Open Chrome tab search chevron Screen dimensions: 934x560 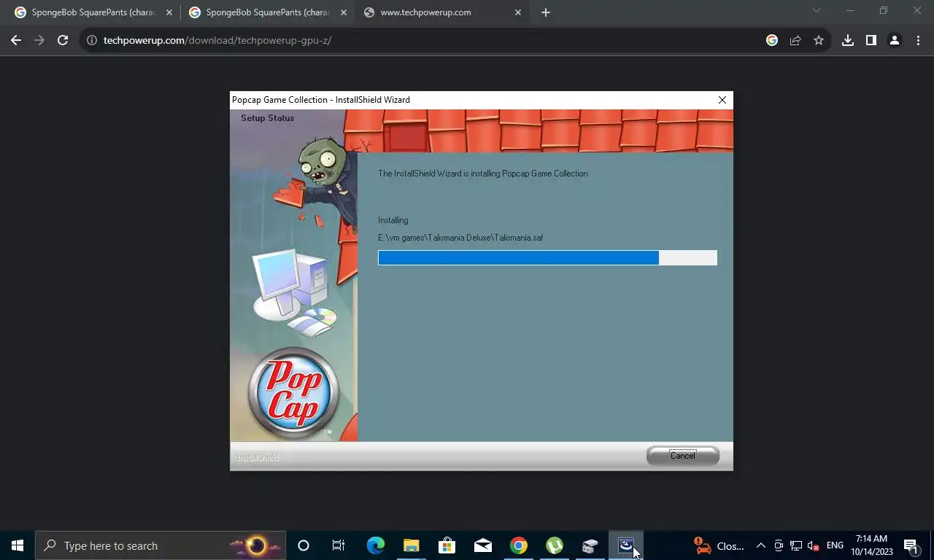pos(817,10)
